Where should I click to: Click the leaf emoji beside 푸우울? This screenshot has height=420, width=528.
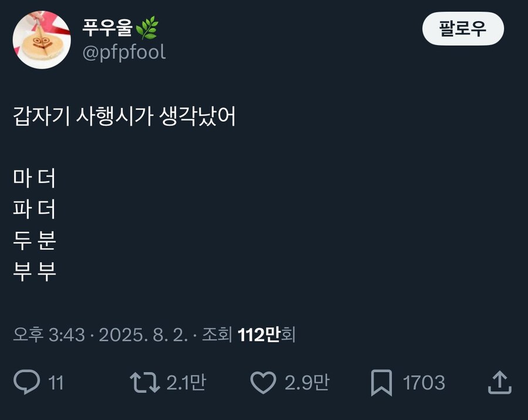[147, 28]
